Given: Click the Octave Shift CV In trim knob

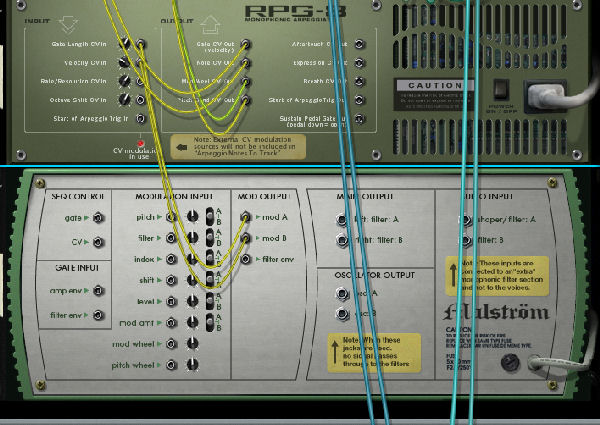Looking at the screenshot, I should pyautogui.click(x=124, y=99).
